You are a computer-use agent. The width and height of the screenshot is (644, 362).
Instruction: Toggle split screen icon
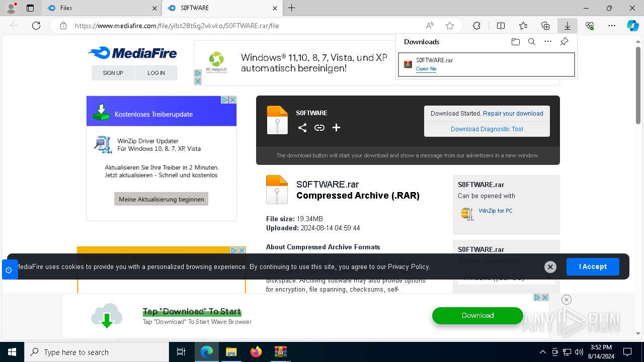(501, 26)
